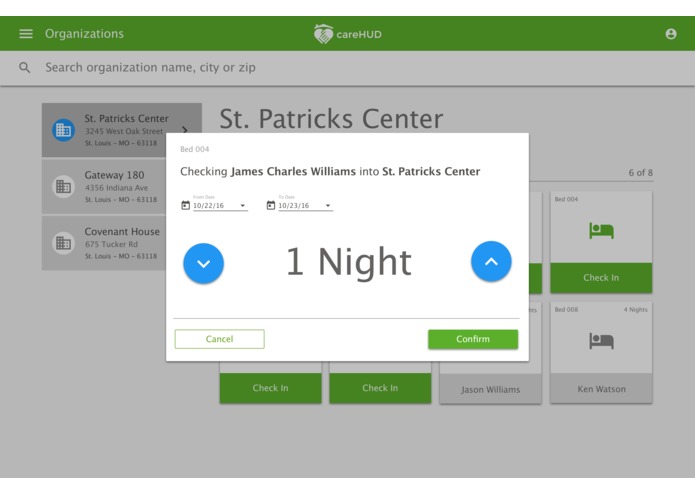The height and width of the screenshot is (494, 695).
Task: Open the St. Patricks Center chevron arrow
Action: tap(185, 130)
